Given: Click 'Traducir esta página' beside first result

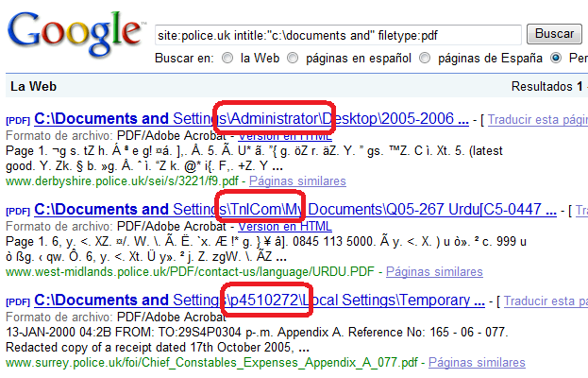Looking at the screenshot, I should tap(538, 120).
